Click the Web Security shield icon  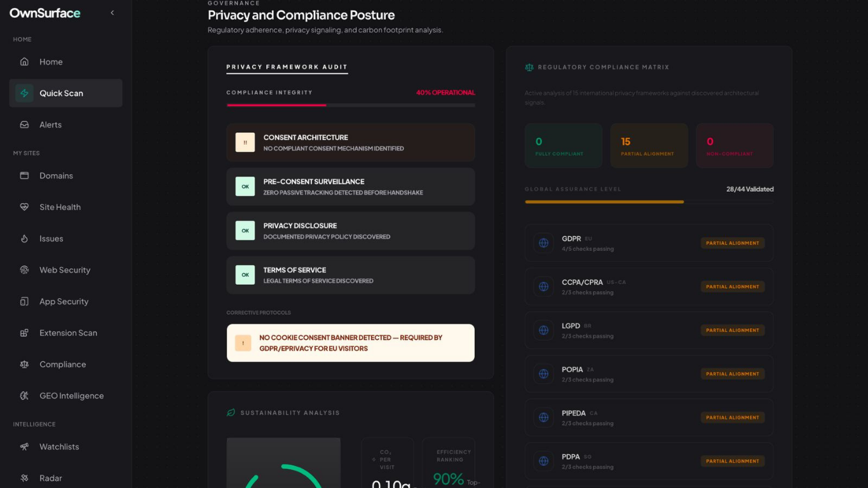(x=24, y=269)
